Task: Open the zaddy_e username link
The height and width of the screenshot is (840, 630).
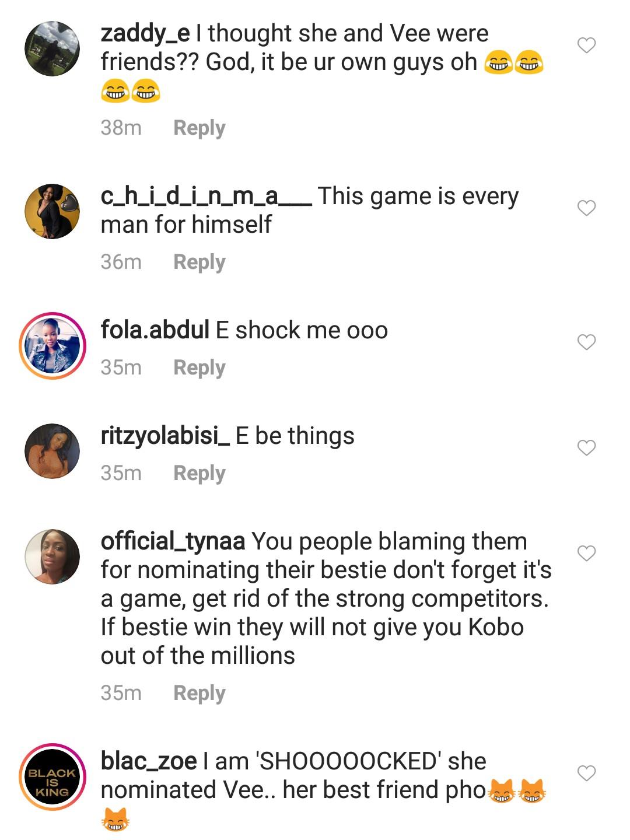Action: coord(145,33)
